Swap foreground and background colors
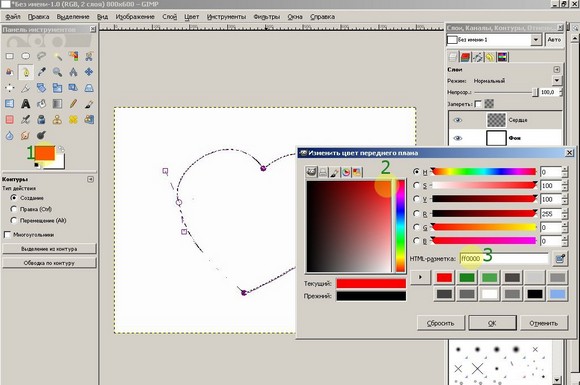Viewport: 580px width, 385px height. click(61, 149)
